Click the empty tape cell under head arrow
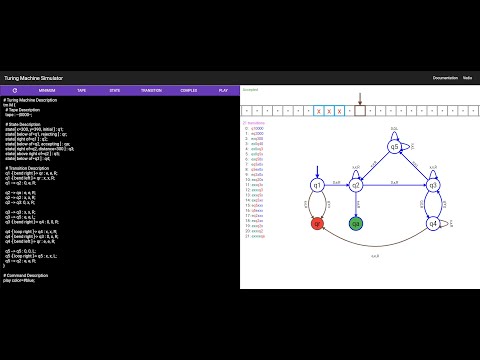Viewport: 480px width, 360px height. [x=360, y=111]
